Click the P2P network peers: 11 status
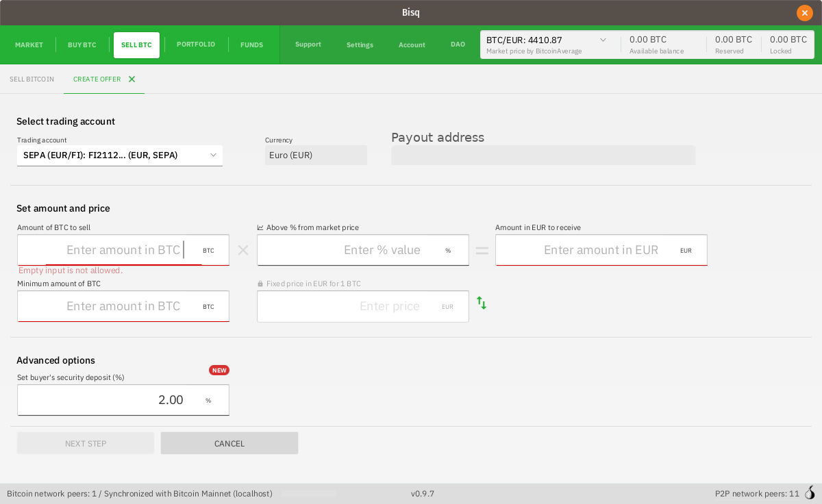The width and height of the screenshot is (822, 504). pyautogui.click(x=757, y=494)
